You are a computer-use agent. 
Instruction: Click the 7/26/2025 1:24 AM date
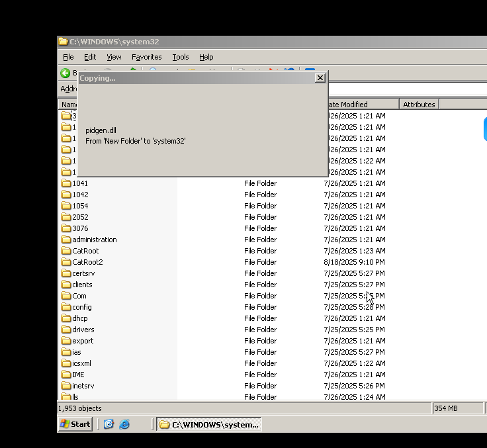click(355, 397)
